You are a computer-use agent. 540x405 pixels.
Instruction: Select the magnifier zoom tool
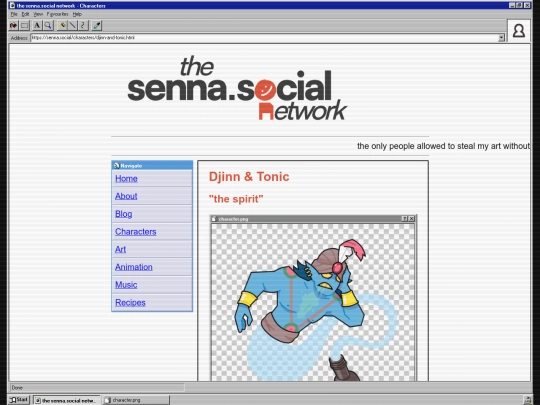[48, 25]
